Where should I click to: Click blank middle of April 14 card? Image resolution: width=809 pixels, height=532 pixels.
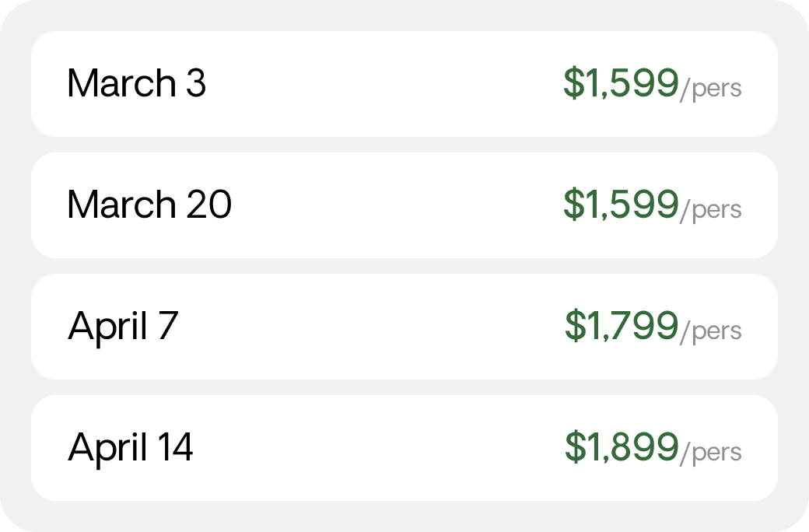click(x=380, y=448)
